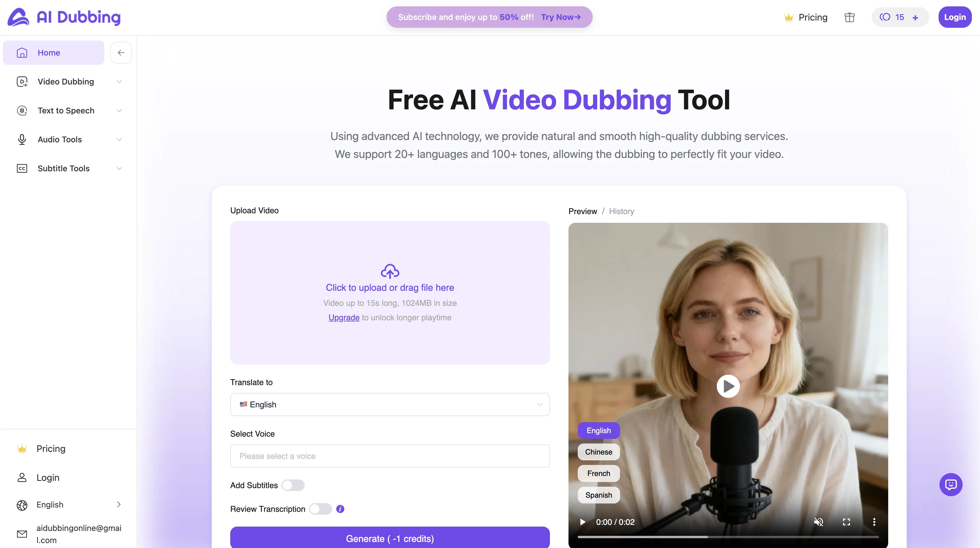This screenshot has height=548, width=980.
Task: Click the credits coin icon showing 15
Action: coord(885,17)
